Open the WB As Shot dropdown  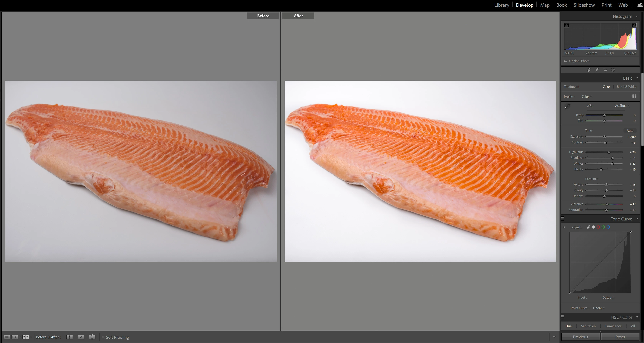click(x=622, y=106)
